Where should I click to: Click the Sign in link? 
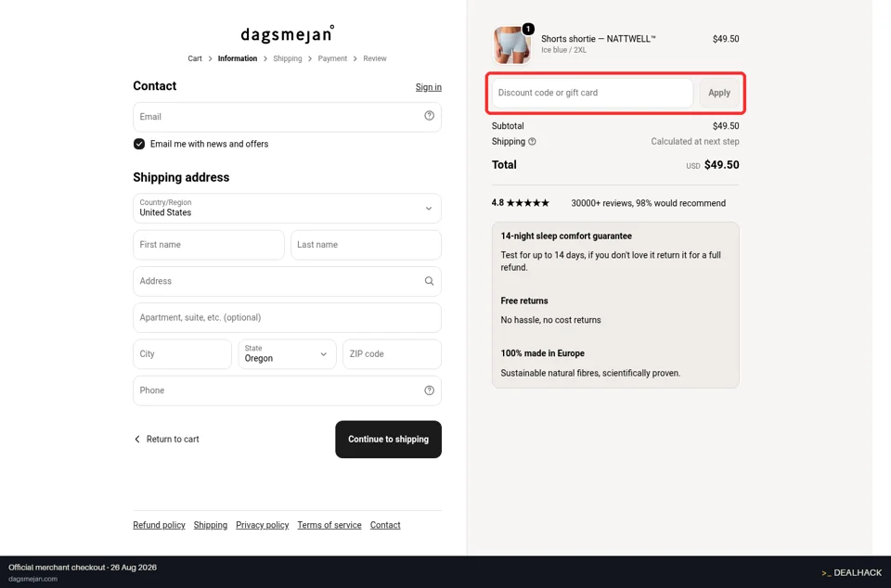click(x=429, y=87)
